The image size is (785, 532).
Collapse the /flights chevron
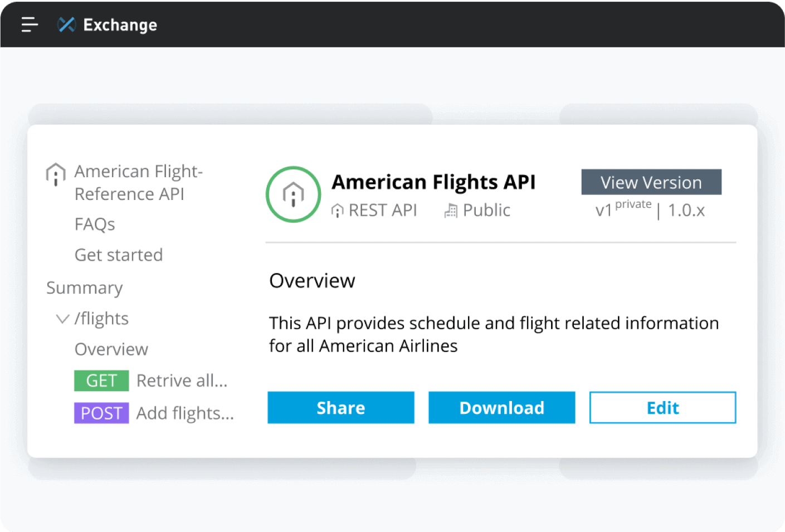62,319
